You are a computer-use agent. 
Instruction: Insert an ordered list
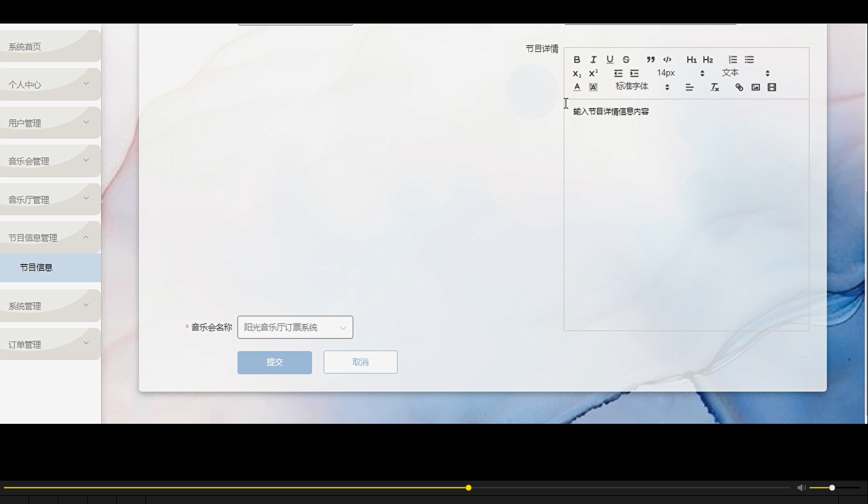pos(732,60)
